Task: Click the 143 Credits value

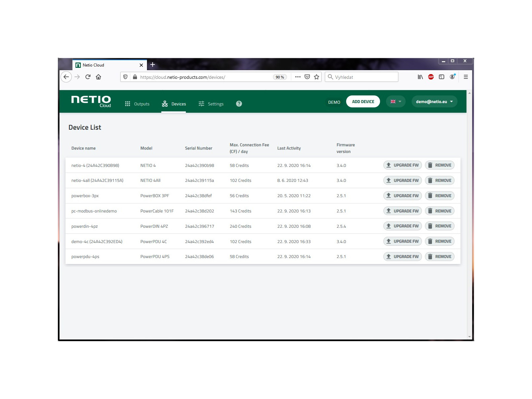Action: click(240, 211)
